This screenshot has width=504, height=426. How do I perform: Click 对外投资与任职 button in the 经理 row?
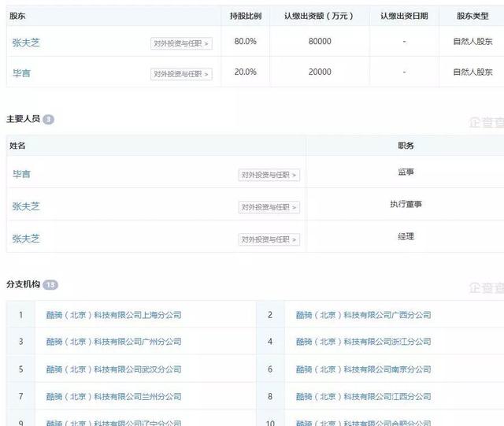click(269, 239)
